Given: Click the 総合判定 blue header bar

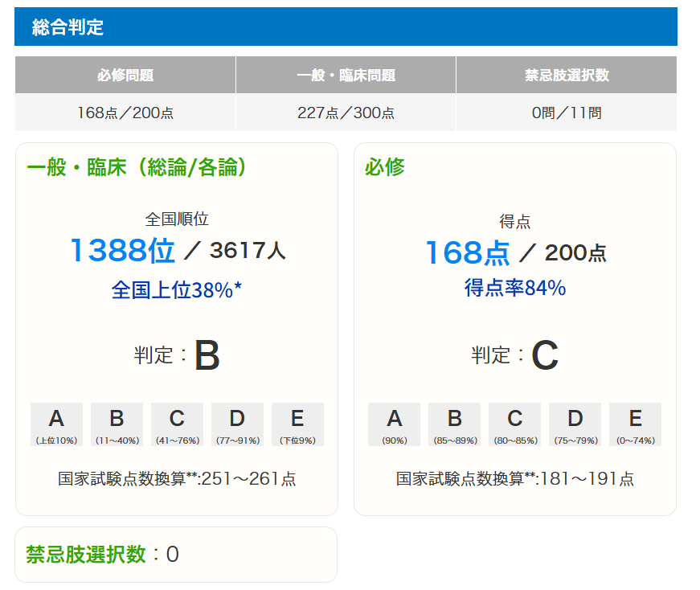Looking at the screenshot, I should [346, 27].
